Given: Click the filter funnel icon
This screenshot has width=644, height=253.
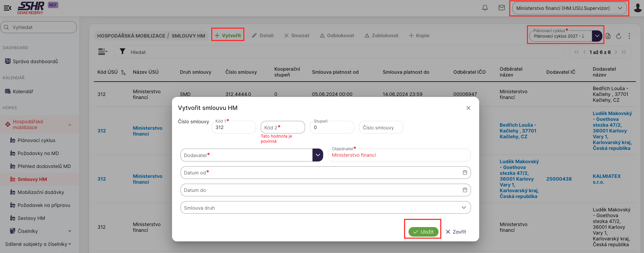Looking at the screenshot, I should click(x=123, y=52).
